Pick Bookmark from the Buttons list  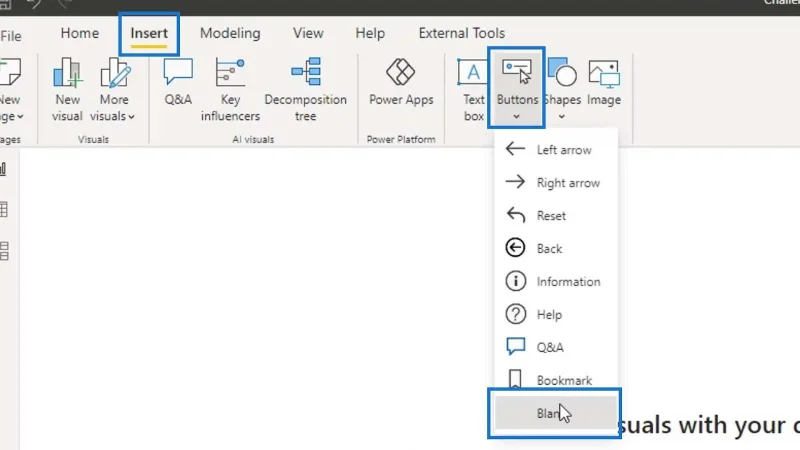(x=555, y=381)
